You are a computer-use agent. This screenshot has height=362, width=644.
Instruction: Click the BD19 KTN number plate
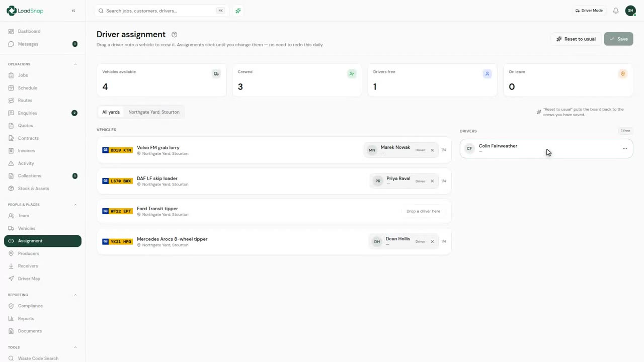117,150
